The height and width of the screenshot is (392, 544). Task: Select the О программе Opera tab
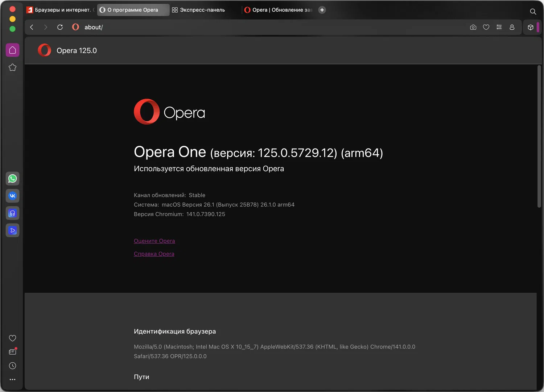[x=133, y=10]
